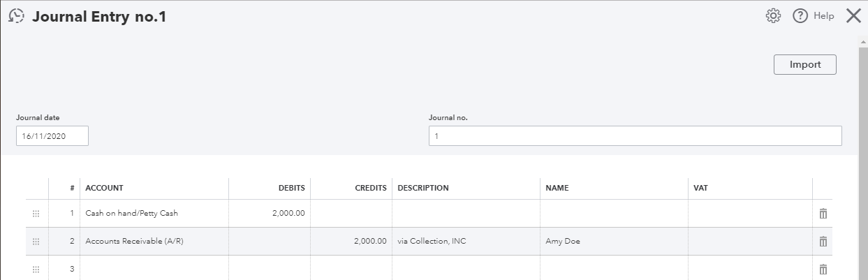Open the Amy Doe name cell

point(614,241)
